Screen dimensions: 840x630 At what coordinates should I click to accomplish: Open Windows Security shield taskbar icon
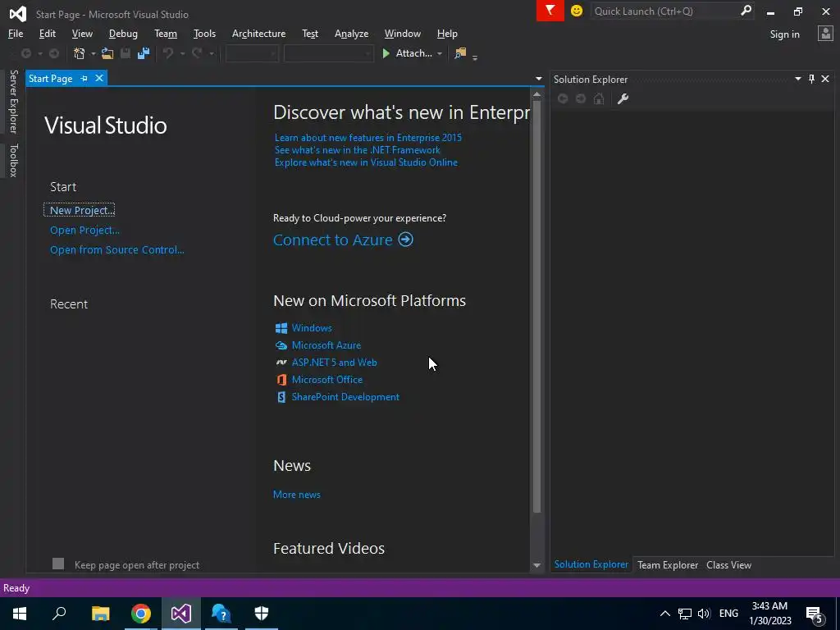pyautogui.click(x=262, y=614)
